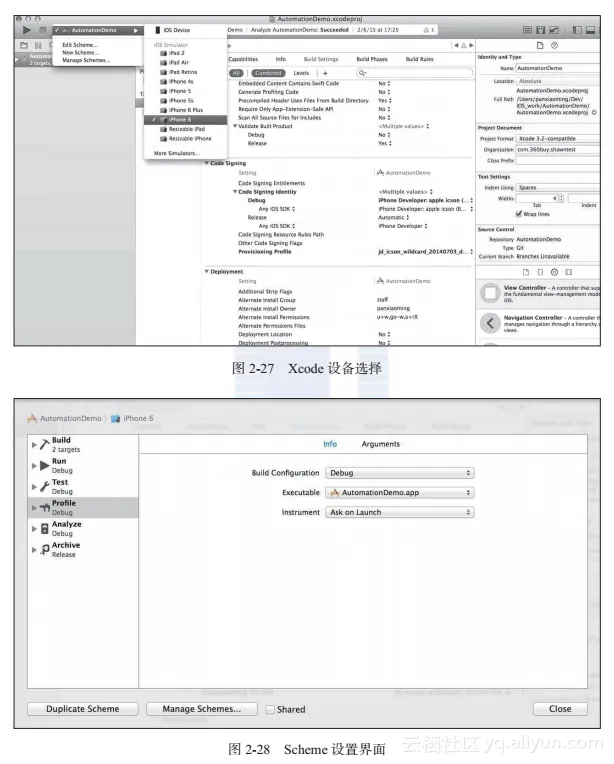Select the Levels filter in build settings
614x764 pixels.
pyautogui.click(x=301, y=73)
